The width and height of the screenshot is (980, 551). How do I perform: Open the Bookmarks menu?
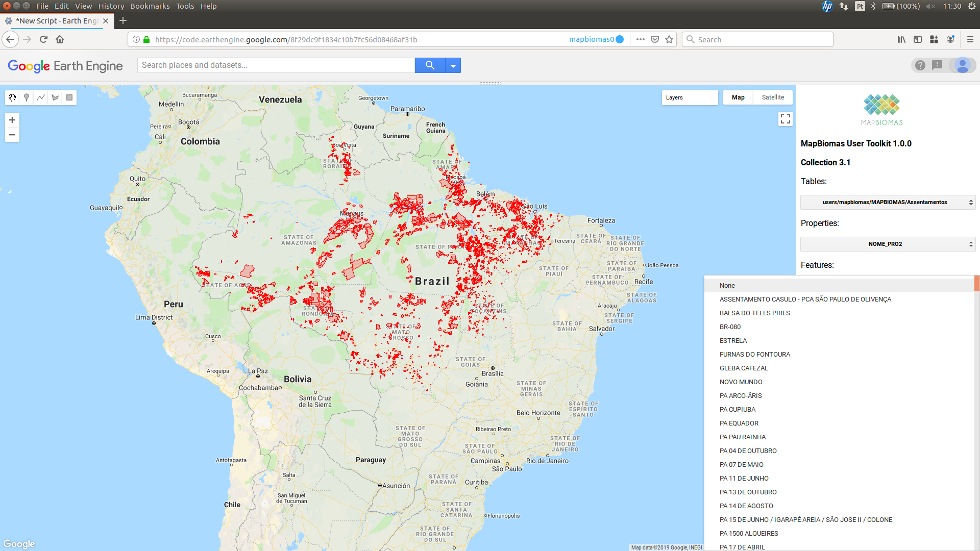point(150,6)
